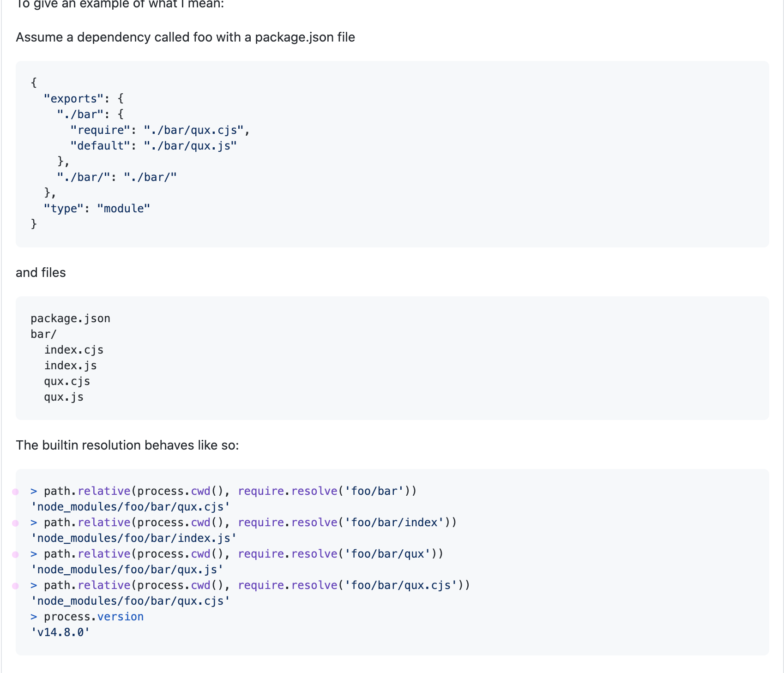Click pink dot beside 'foo/bar/index' resolve line
The image size is (784, 673).
[x=15, y=523]
